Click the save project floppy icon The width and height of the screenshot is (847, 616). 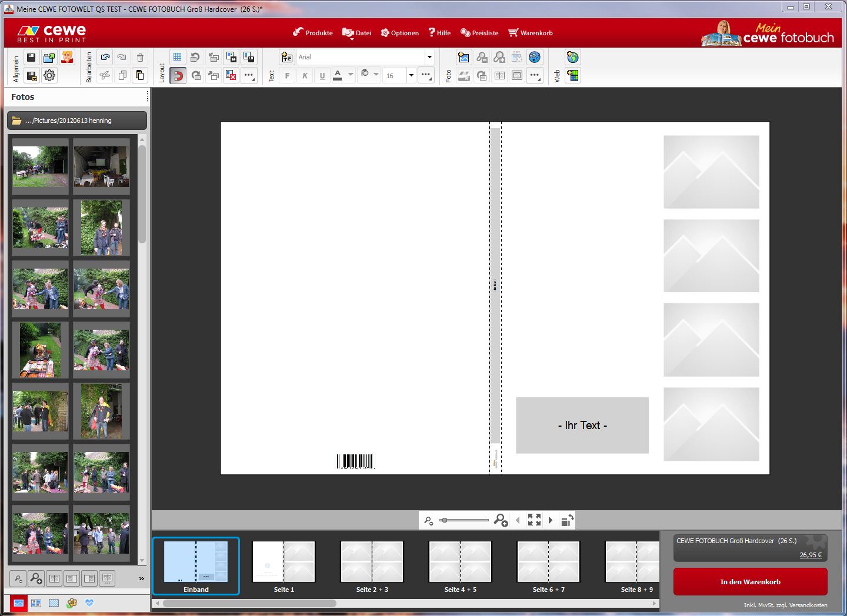(32, 58)
